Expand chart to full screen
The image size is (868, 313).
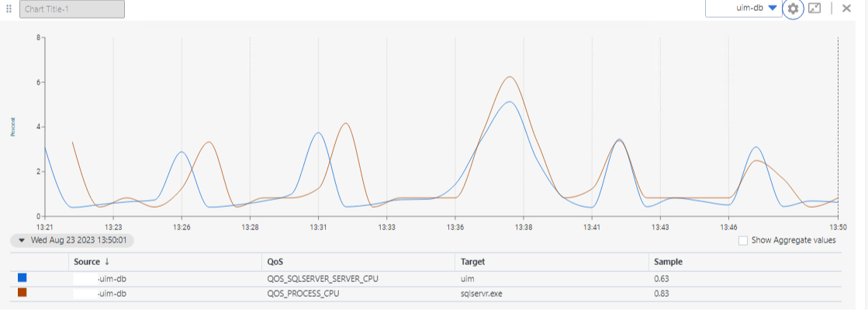814,9
